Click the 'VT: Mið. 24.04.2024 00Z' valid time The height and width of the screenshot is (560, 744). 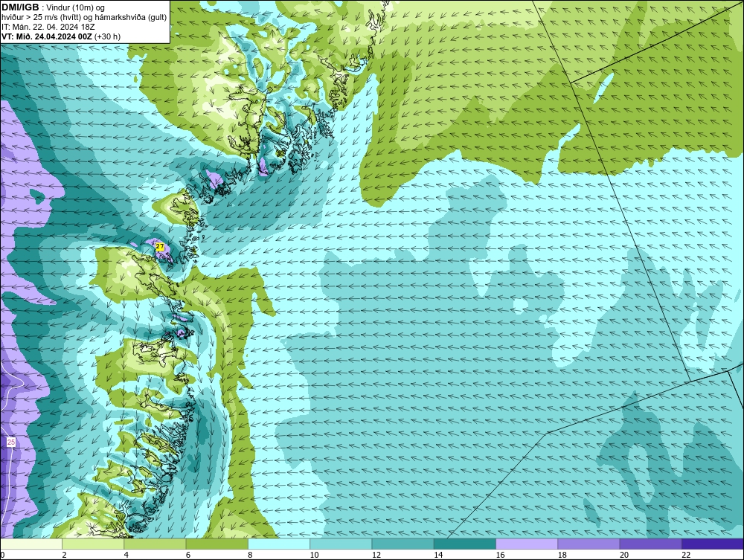coord(47,36)
